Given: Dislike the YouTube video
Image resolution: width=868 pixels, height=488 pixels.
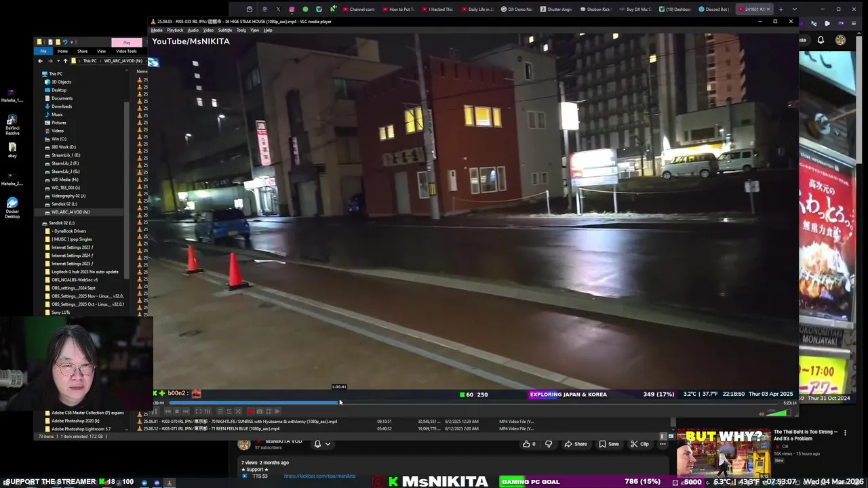Looking at the screenshot, I should 549,444.
